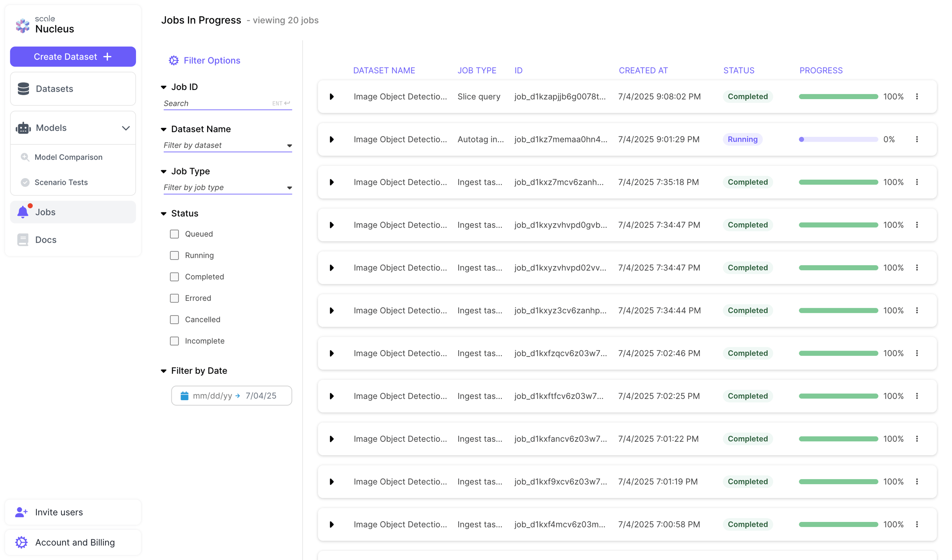The width and height of the screenshot is (952, 560).
Task: Click the Scenario Tests checkmark icon
Action: click(25, 182)
